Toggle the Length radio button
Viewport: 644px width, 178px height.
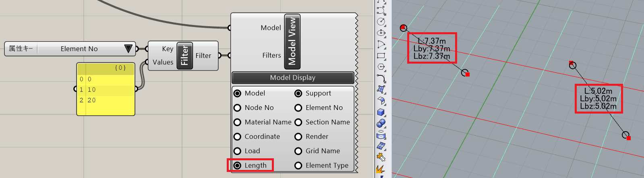click(238, 166)
